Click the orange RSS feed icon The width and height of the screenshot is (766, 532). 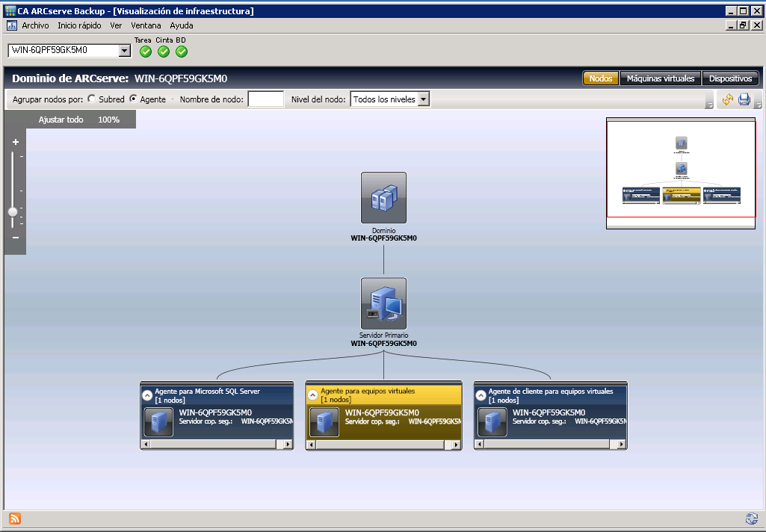pos(15,519)
